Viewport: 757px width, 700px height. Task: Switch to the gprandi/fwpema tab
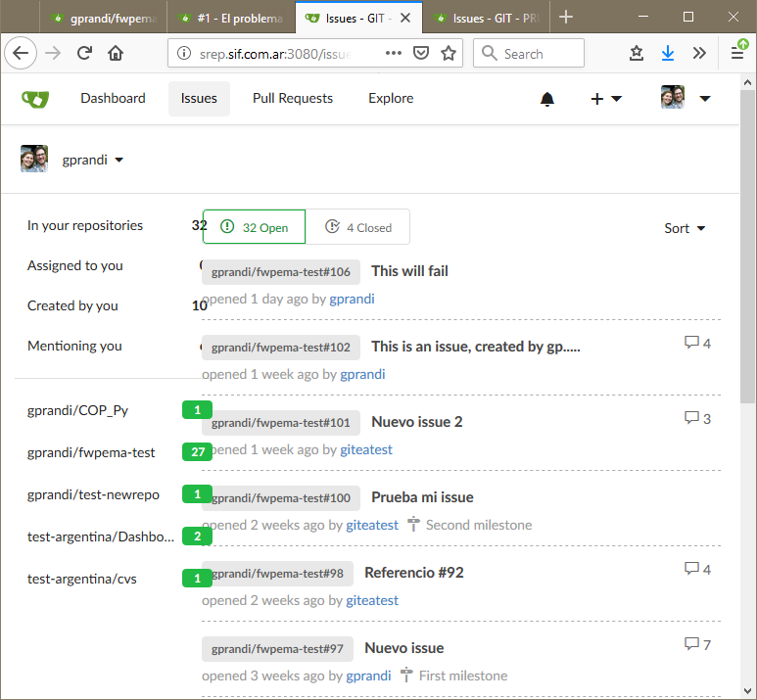click(103, 19)
